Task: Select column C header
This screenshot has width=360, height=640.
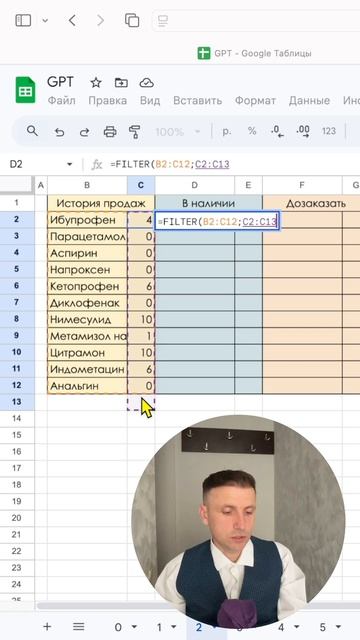Action: pos(141,185)
